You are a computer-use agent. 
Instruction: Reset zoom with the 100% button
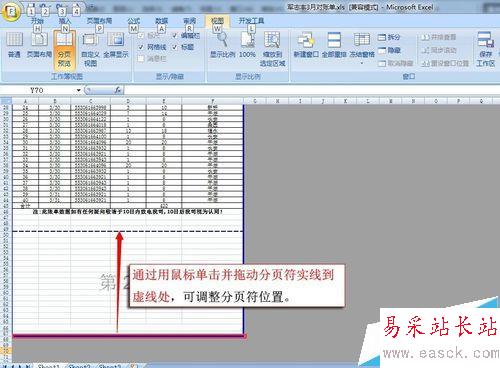247,45
